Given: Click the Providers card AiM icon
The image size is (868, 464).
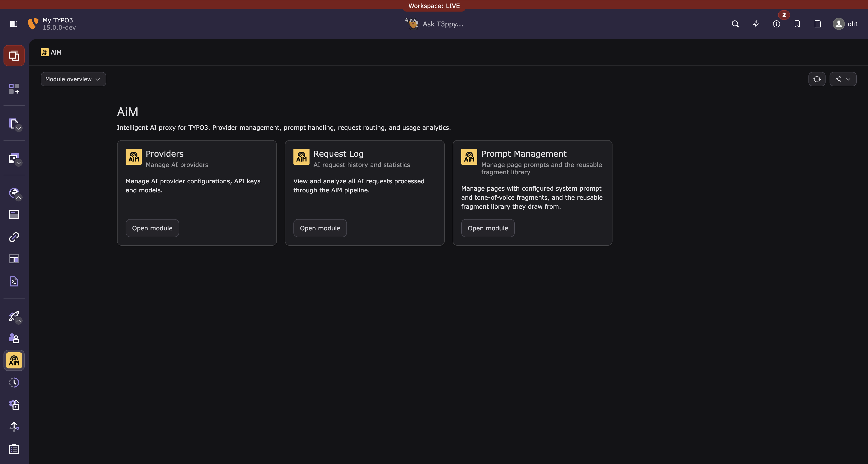Looking at the screenshot, I should 133,157.
